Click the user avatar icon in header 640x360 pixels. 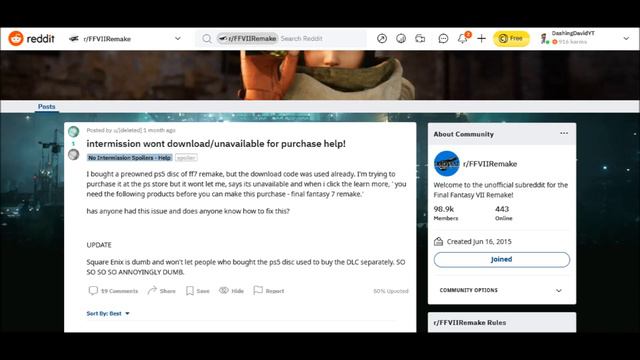(x=544, y=38)
